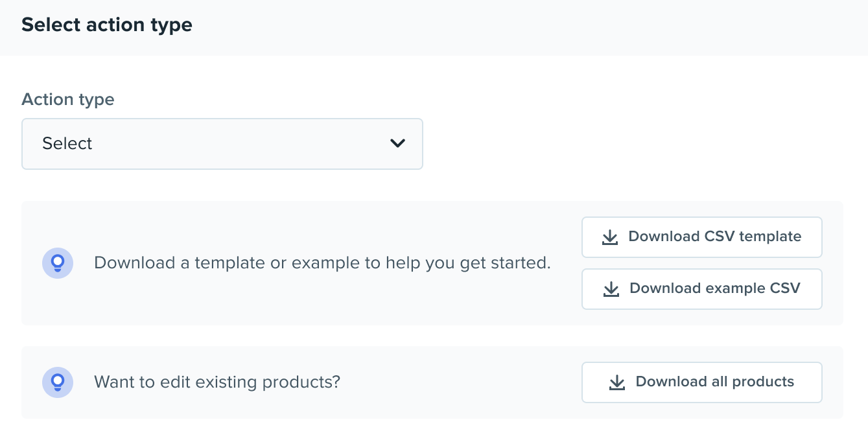The height and width of the screenshot is (444, 868).
Task: Click 'Want to edit existing products?' text
Action: click(217, 382)
